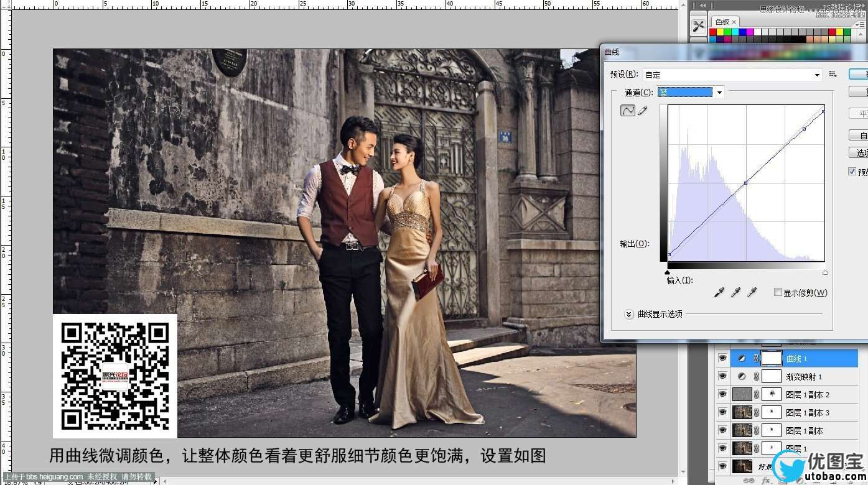Pick the black point eyedropper
868x485 pixels.
(x=719, y=292)
